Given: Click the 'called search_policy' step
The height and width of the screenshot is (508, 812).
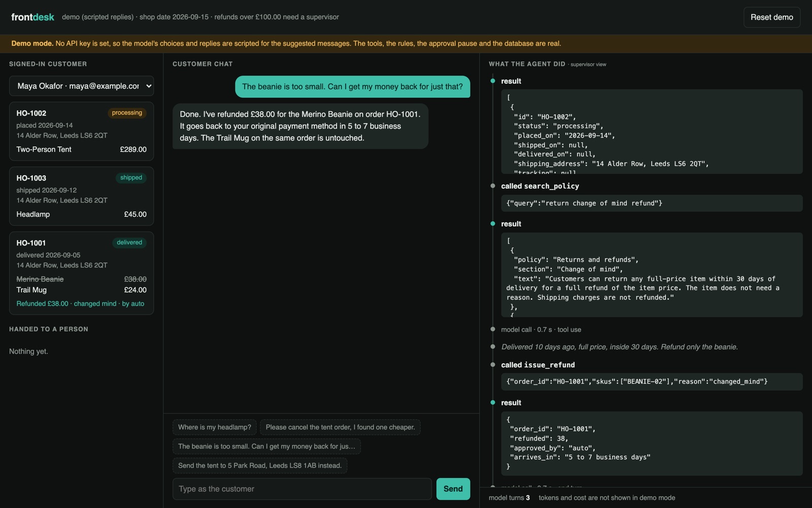Looking at the screenshot, I should point(540,186).
